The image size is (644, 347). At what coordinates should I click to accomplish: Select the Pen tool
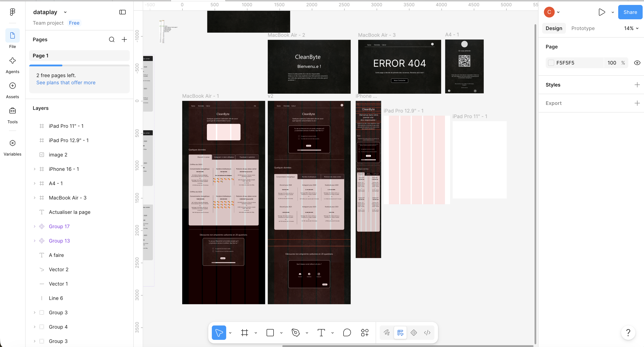click(296, 332)
